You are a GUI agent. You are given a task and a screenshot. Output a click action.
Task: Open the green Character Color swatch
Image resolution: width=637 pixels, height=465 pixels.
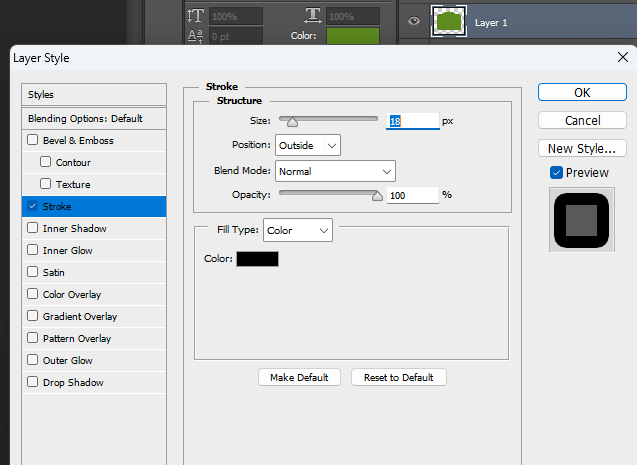[x=353, y=36]
